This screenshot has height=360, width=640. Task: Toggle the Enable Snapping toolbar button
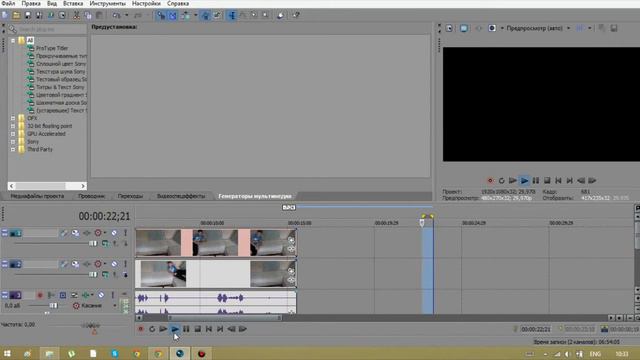[x=161, y=16]
